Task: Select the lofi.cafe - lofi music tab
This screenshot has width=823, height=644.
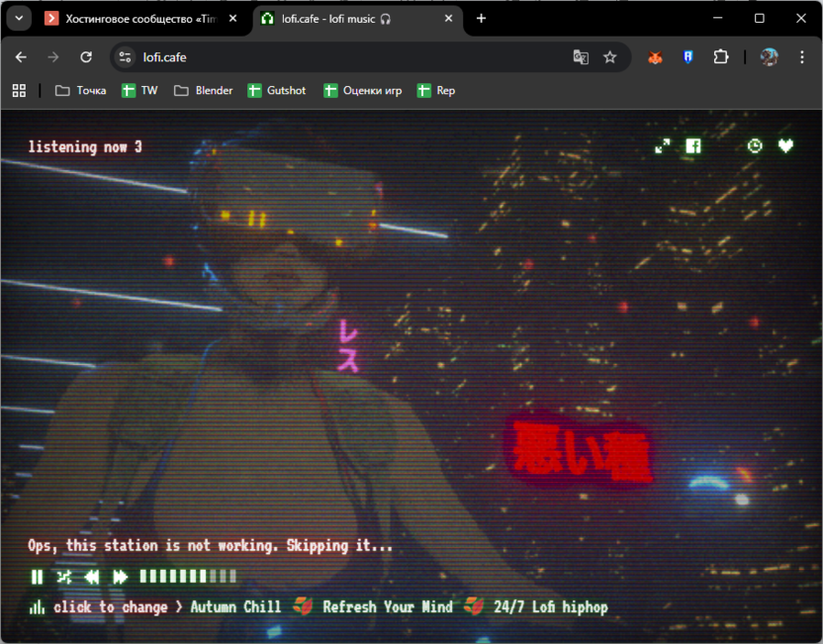Action: [357, 19]
